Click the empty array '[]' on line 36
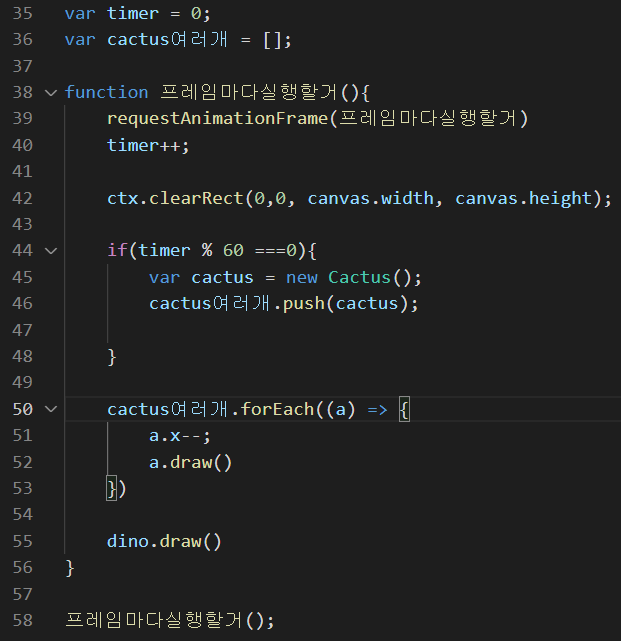The image size is (621, 641). pyautogui.click(x=272, y=40)
